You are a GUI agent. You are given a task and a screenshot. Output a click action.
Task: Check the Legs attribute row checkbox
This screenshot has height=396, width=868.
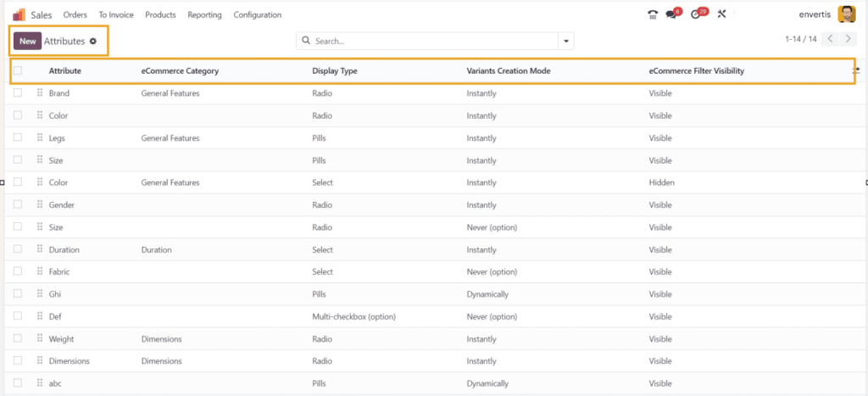pos(18,138)
